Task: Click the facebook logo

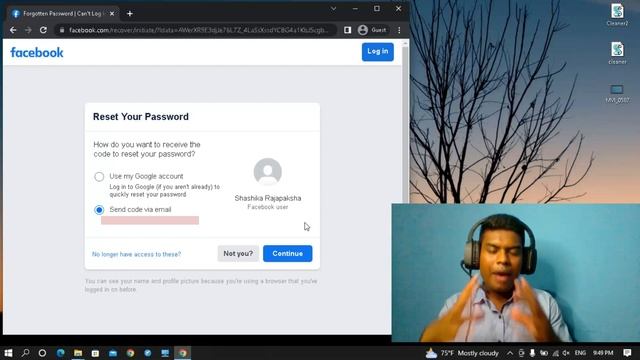Action: click(x=37, y=52)
